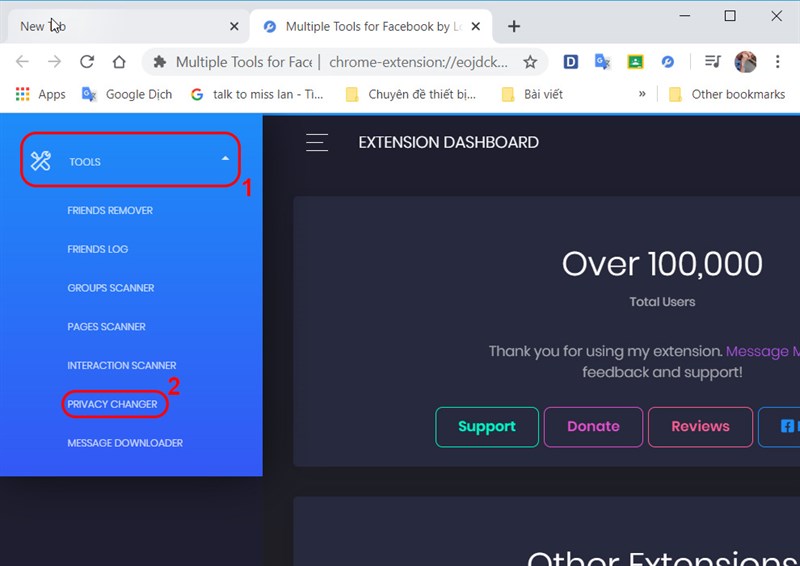
Task: Click the Reviews button
Action: point(701,427)
